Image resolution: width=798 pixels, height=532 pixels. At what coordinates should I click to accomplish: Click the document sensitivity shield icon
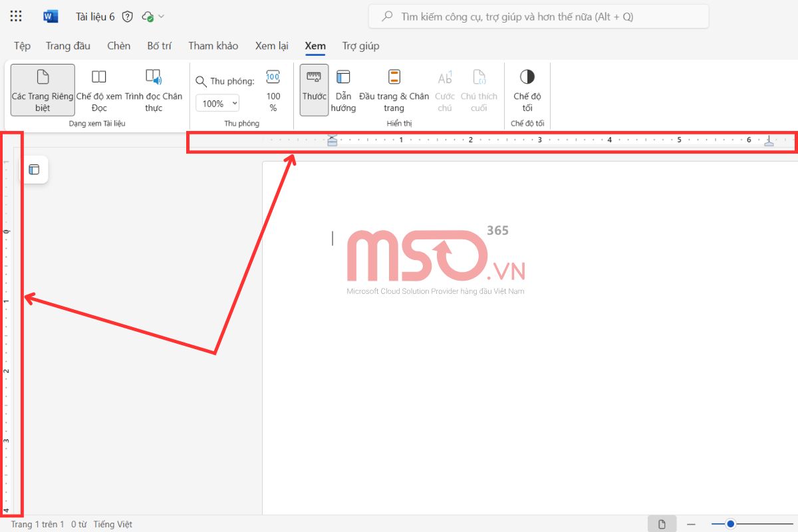coord(128,17)
